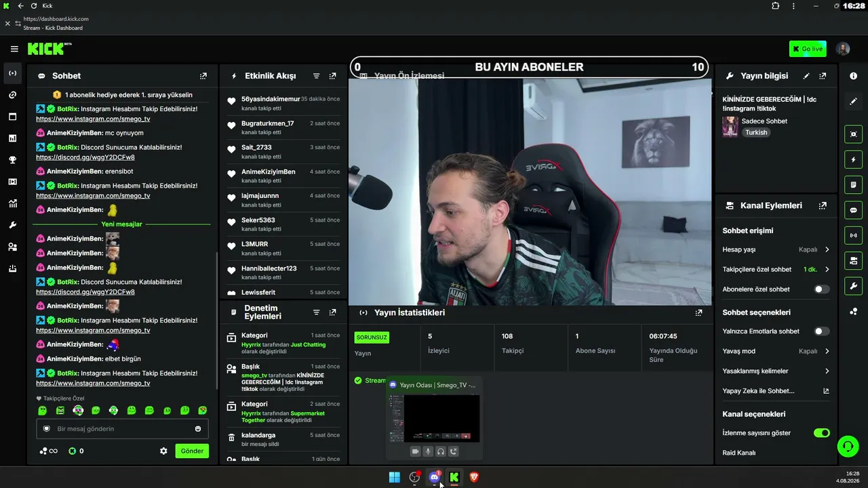
Task: Open the emoji picker in the message box
Action: tap(198, 428)
